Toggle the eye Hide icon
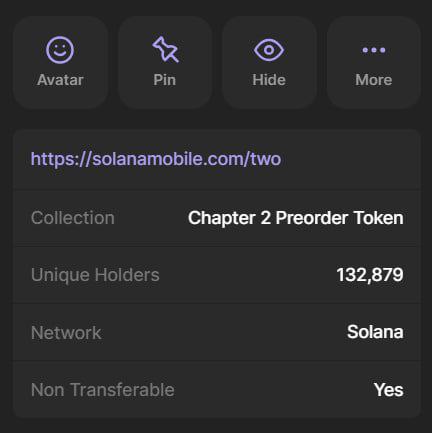This screenshot has height=433, width=432. tap(269, 50)
